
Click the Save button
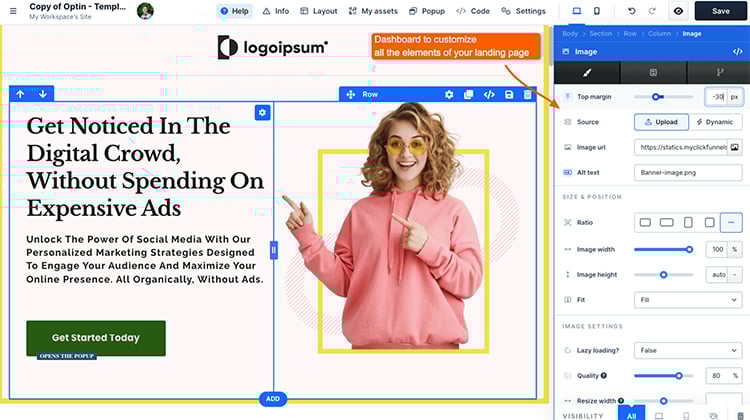click(720, 11)
